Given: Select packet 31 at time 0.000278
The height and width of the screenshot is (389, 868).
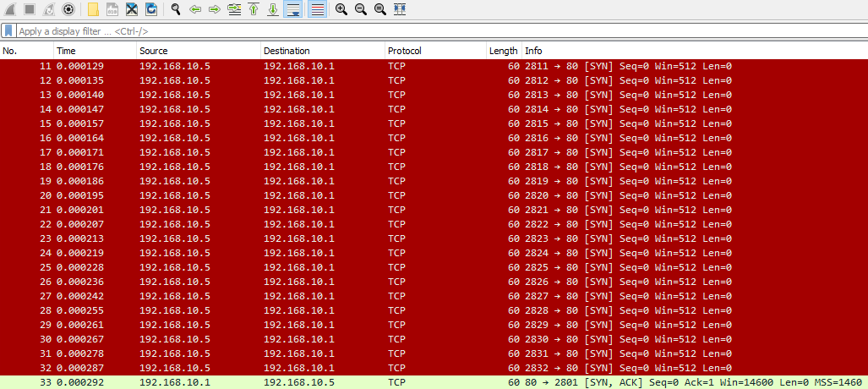Looking at the screenshot, I should click(434, 354).
